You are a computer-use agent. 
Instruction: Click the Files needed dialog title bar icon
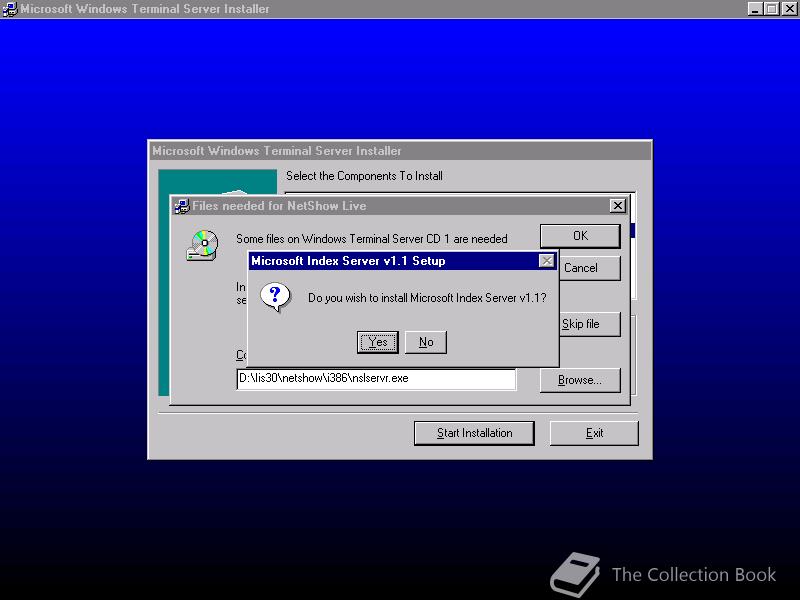(182, 206)
